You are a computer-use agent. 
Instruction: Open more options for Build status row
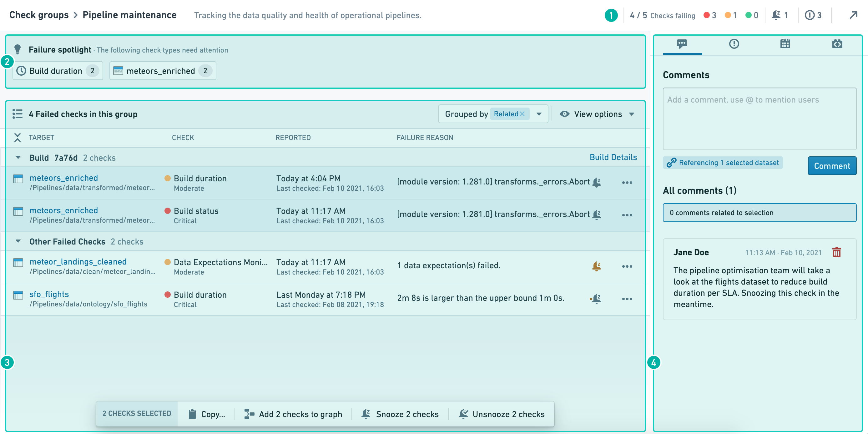tap(627, 215)
